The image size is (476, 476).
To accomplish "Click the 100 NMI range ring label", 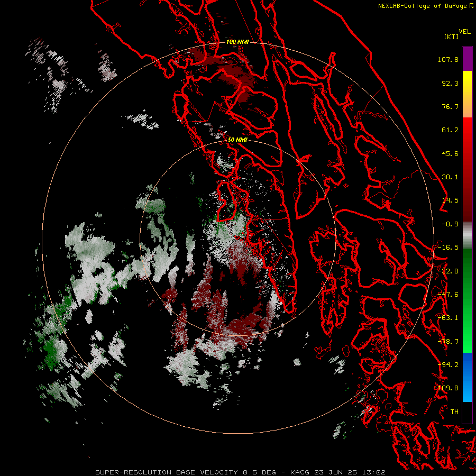I will click(x=237, y=42).
